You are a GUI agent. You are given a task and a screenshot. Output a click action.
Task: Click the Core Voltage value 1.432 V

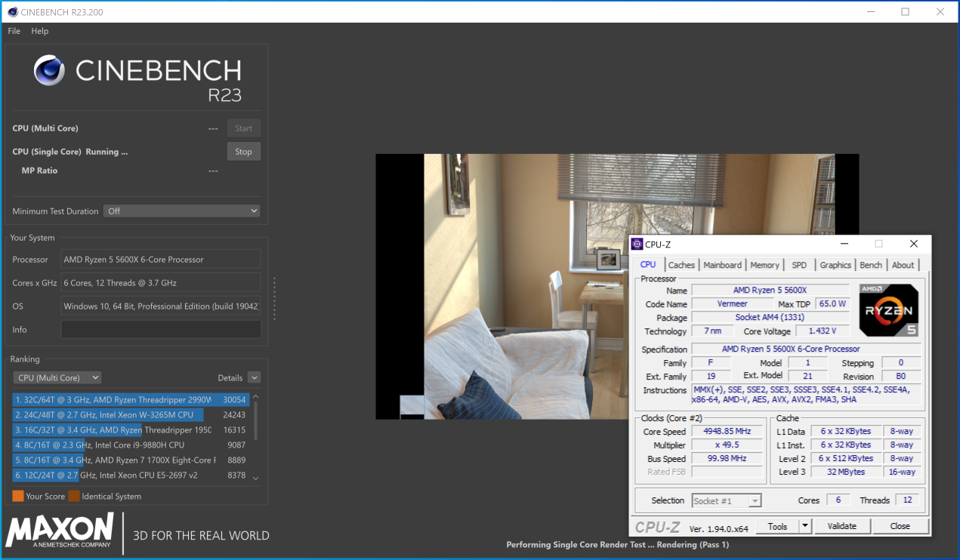(x=823, y=331)
